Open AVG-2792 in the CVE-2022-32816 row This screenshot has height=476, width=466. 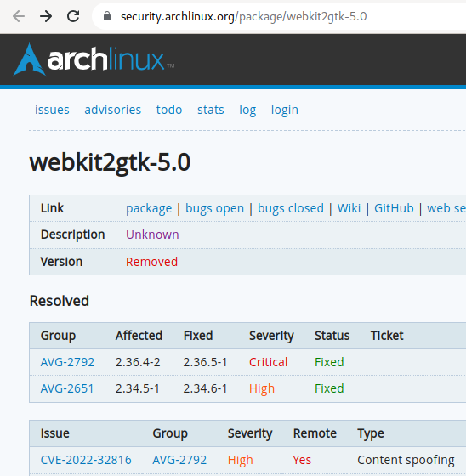point(179,460)
